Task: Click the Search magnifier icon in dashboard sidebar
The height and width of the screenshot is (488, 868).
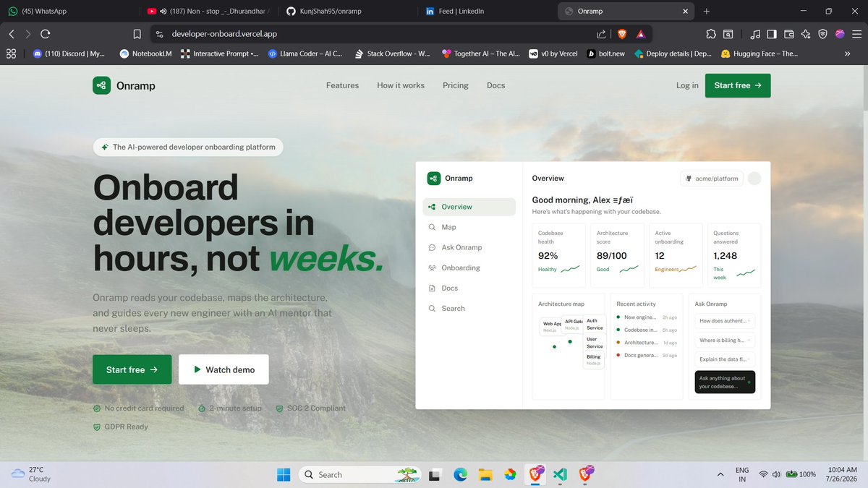Action: 432,308
